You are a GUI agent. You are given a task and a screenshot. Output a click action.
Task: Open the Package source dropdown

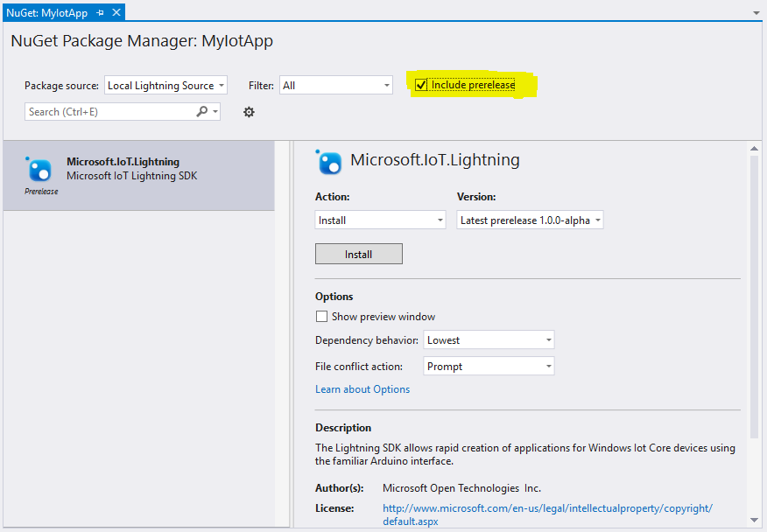165,85
